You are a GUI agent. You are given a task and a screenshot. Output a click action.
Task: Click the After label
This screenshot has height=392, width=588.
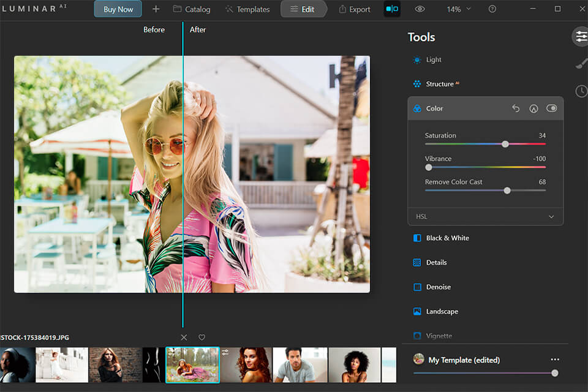point(198,29)
